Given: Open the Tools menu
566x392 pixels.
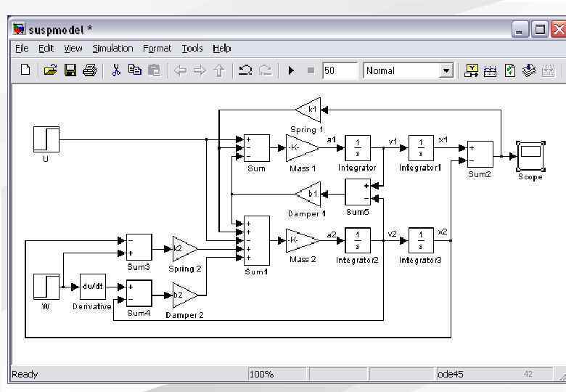Looking at the screenshot, I should [x=192, y=49].
